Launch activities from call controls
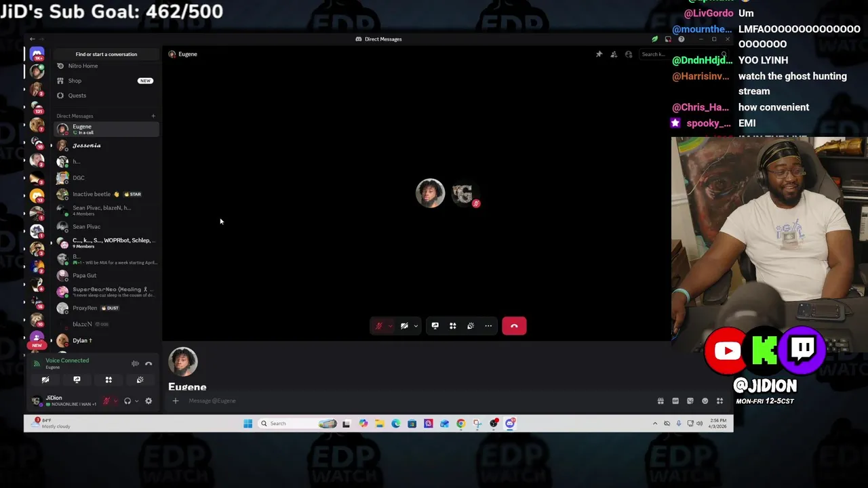868x488 pixels. point(453,326)
